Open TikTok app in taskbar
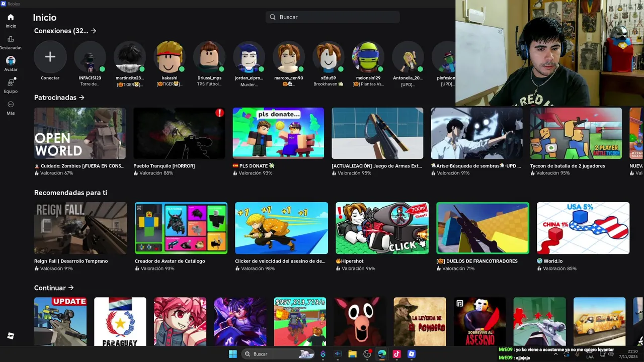644x362 pixels. (396, 354)
